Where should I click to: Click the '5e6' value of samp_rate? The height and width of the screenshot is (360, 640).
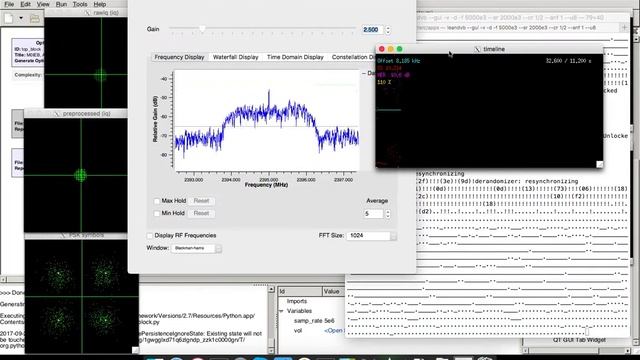click(x=329, y=321)
